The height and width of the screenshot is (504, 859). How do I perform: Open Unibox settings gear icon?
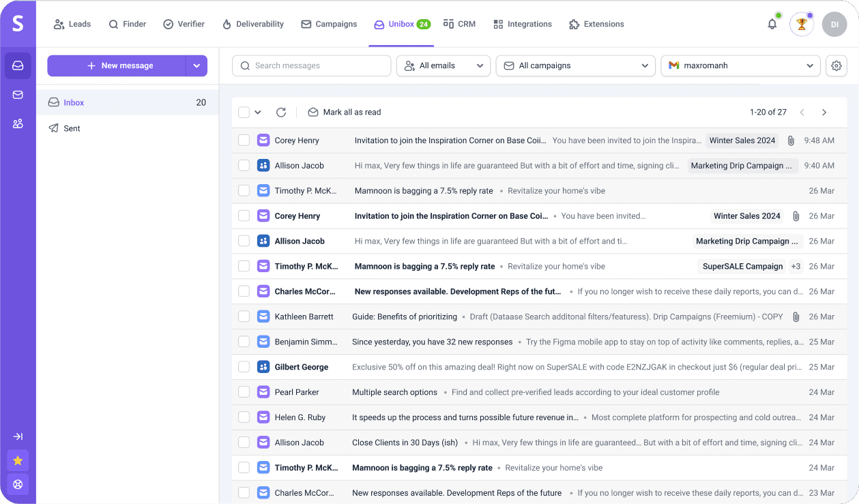836,66
